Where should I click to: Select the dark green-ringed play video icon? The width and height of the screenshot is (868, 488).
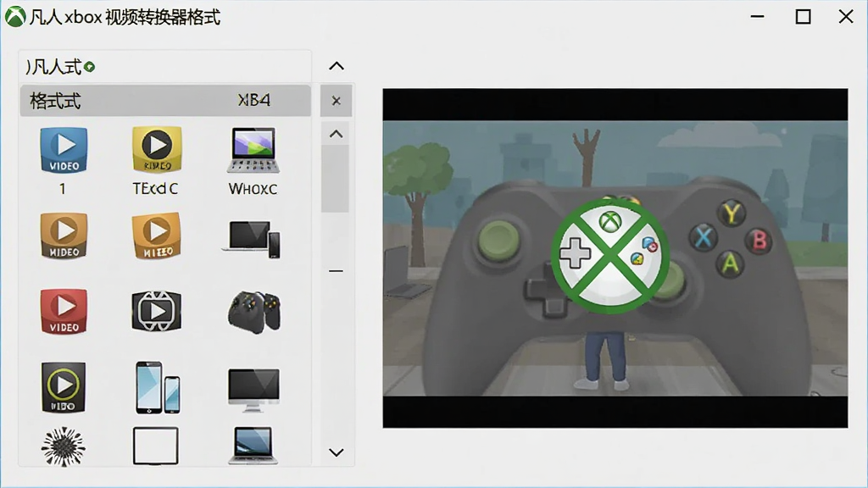[x=64, y=387]
